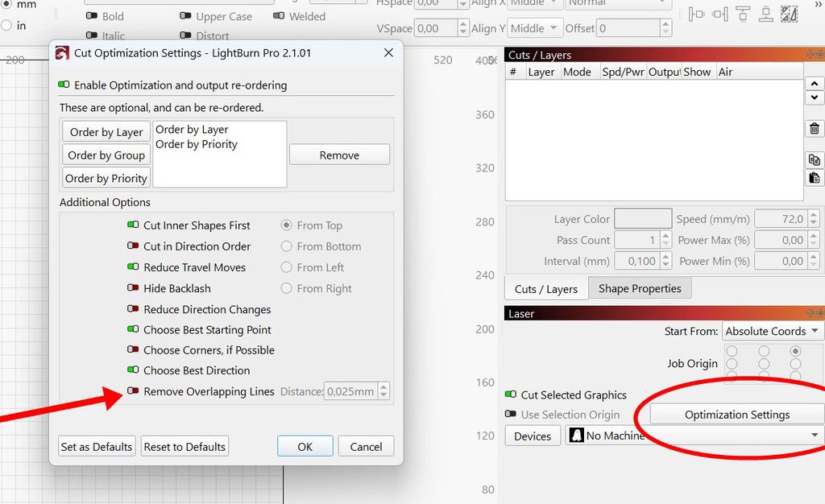Screen dimensions: 825x504
Task: Select From Top radio button
Action: [286, 225]
